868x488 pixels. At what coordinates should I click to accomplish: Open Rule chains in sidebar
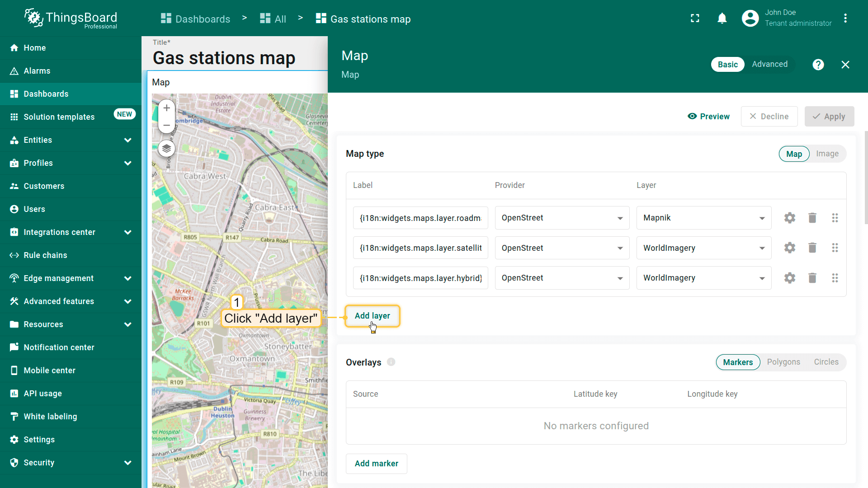tap(45, 255)
